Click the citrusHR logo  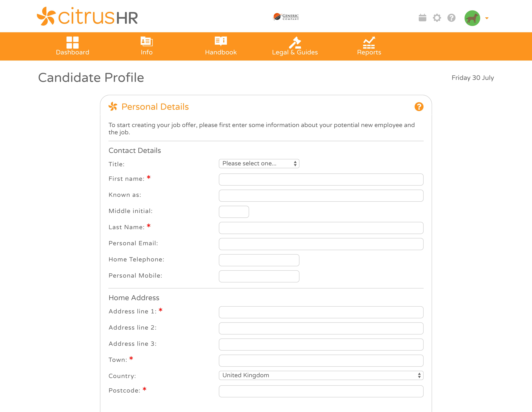point(87,16)
